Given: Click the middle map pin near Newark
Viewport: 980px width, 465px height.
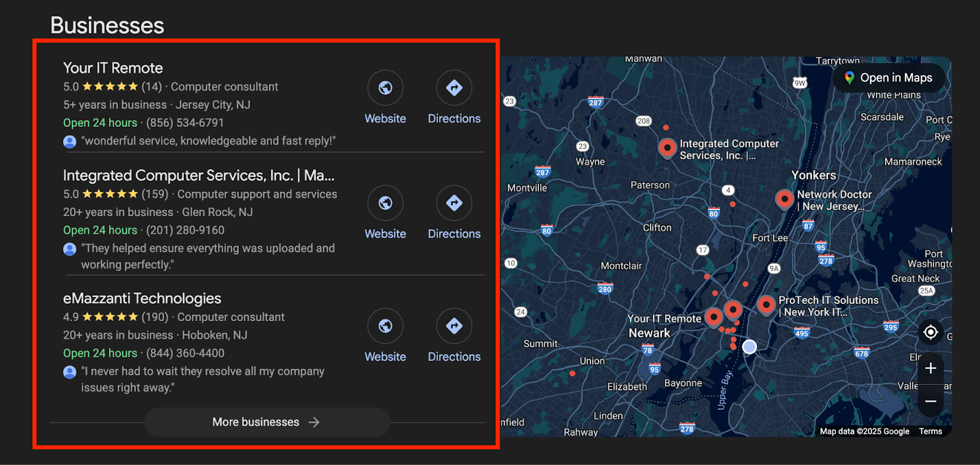Looking at the screenshot, I should pos(733,310).
